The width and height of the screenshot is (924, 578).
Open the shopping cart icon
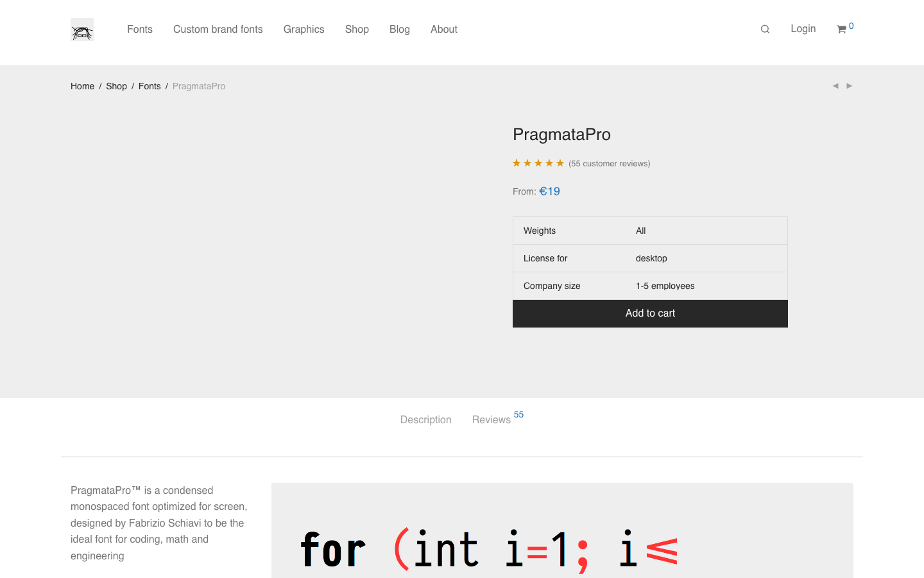click(x=843, y=30)
